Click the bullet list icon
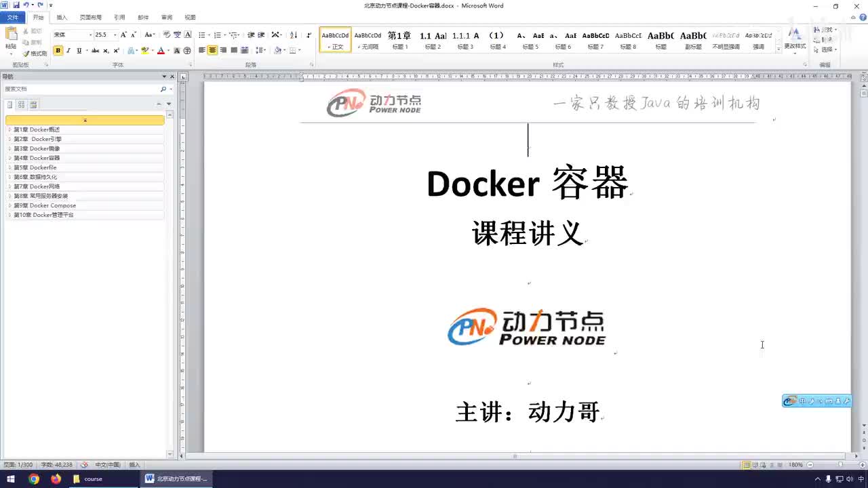The height and width of the screenshot is (488, 868). tap(201, 35)
